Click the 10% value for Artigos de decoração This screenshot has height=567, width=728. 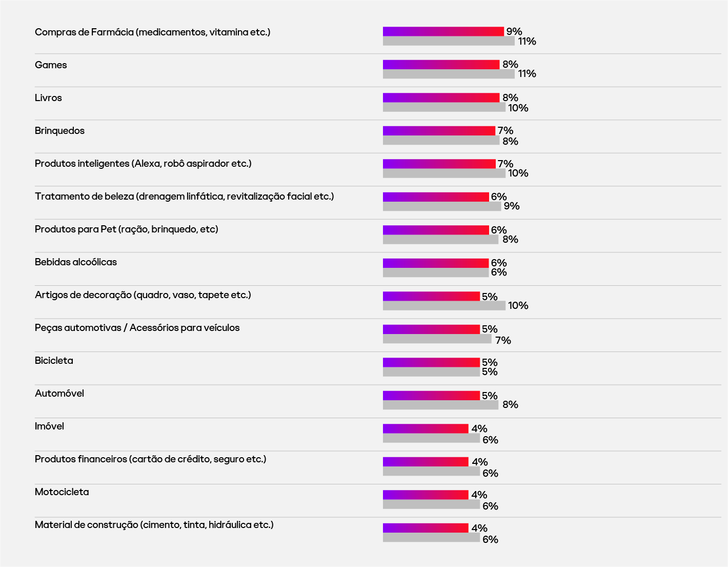pyautogui.click(x=518, y=306)
